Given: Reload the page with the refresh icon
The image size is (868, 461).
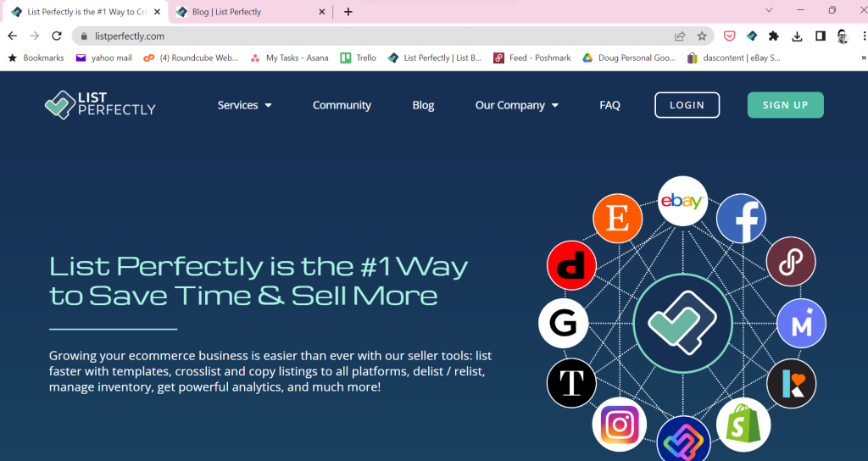Looking at the screenshot, I should point(57,36).
